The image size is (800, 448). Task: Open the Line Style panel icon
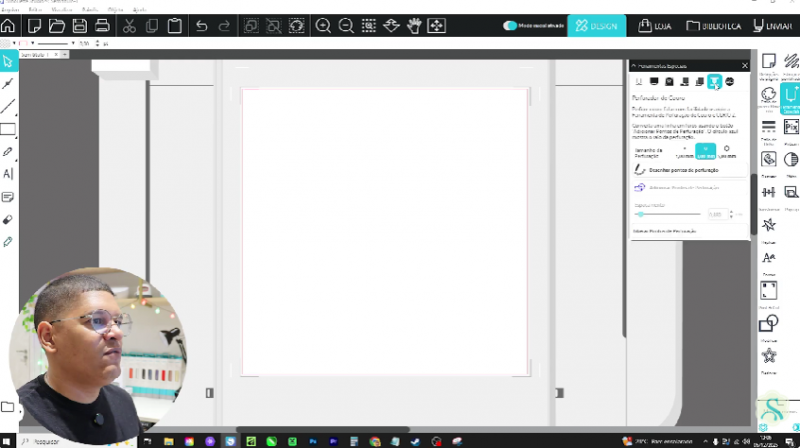point(768,127)
